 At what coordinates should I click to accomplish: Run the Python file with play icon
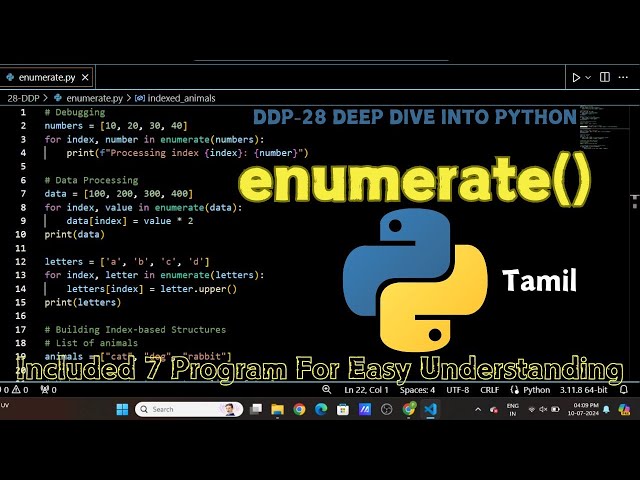576,78
